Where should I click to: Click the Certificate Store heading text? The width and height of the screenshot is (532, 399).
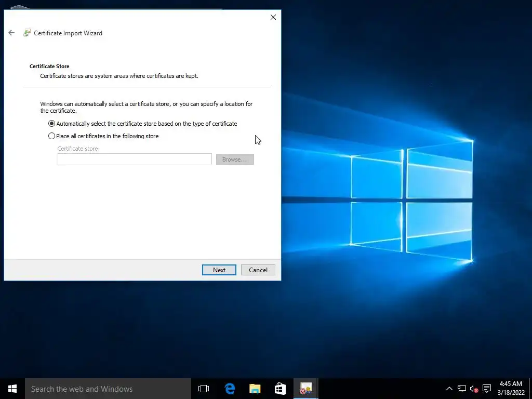pos(49,66)
